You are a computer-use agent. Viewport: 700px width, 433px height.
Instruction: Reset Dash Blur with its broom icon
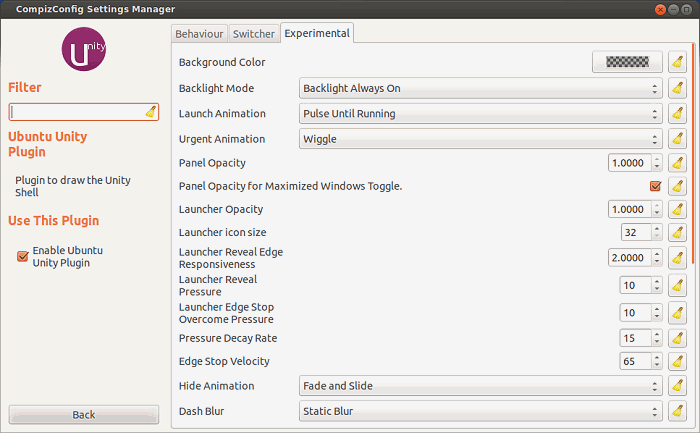[677, 411]
